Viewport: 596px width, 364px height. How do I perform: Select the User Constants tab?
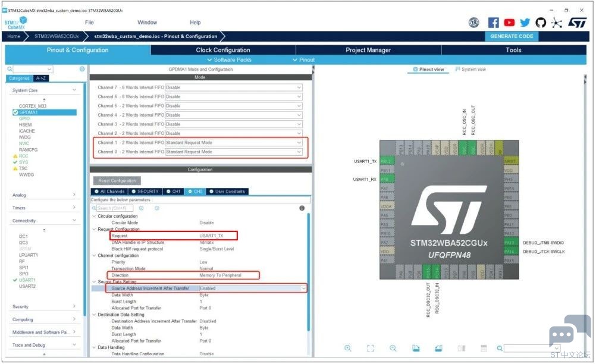pyautogui.click(x=227, y=192)
